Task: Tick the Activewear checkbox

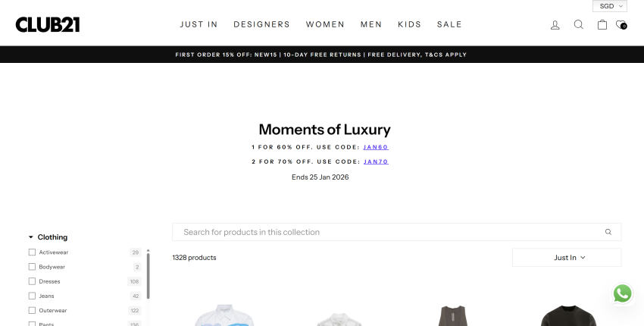Action: tap(32, 252)
